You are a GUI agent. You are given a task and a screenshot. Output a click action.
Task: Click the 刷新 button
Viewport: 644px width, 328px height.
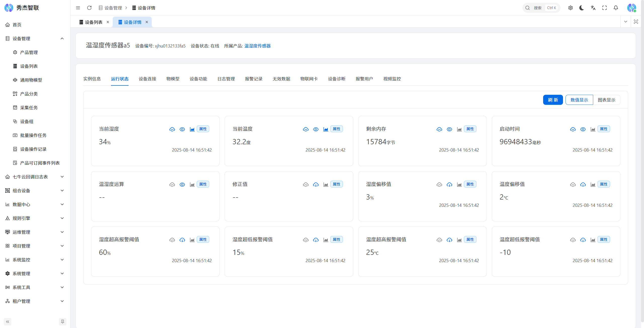(553, 100)
